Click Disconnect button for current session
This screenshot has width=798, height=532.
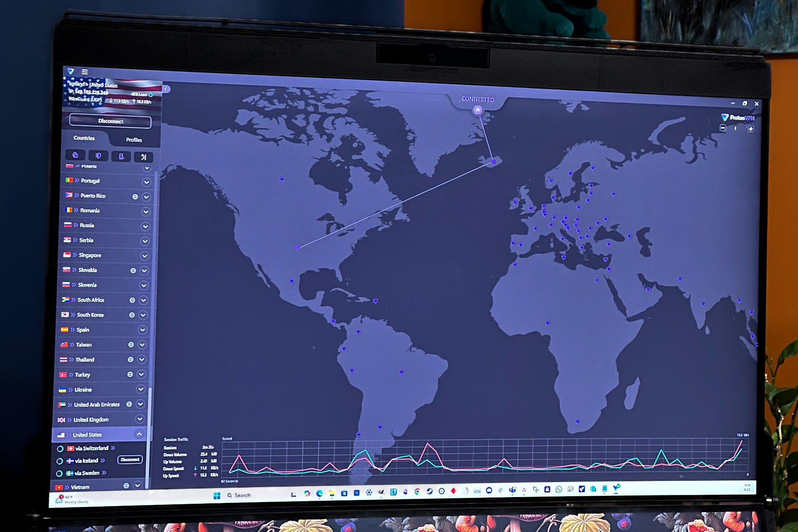[x=111, y=121]
